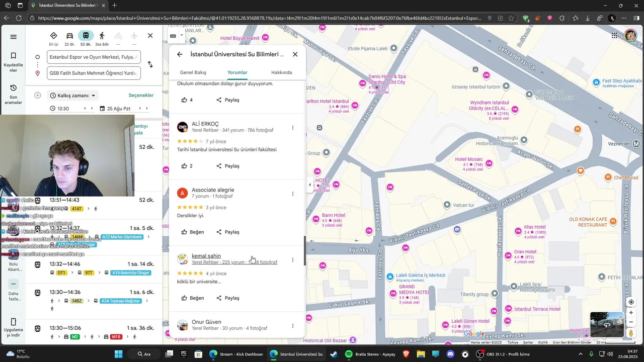Viewport: 644px width, 362px height.
Task: Switch to the Yorumlar tab
Action: tap(237, 72)
